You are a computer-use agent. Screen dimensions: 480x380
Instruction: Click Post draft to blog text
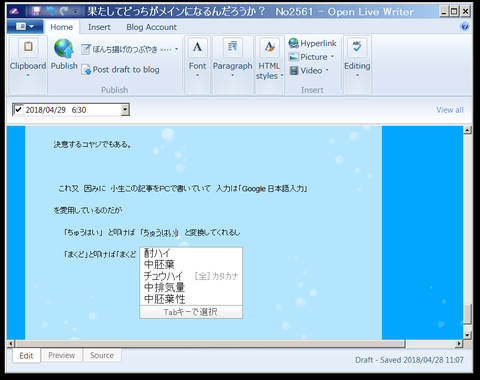point(126,69)
